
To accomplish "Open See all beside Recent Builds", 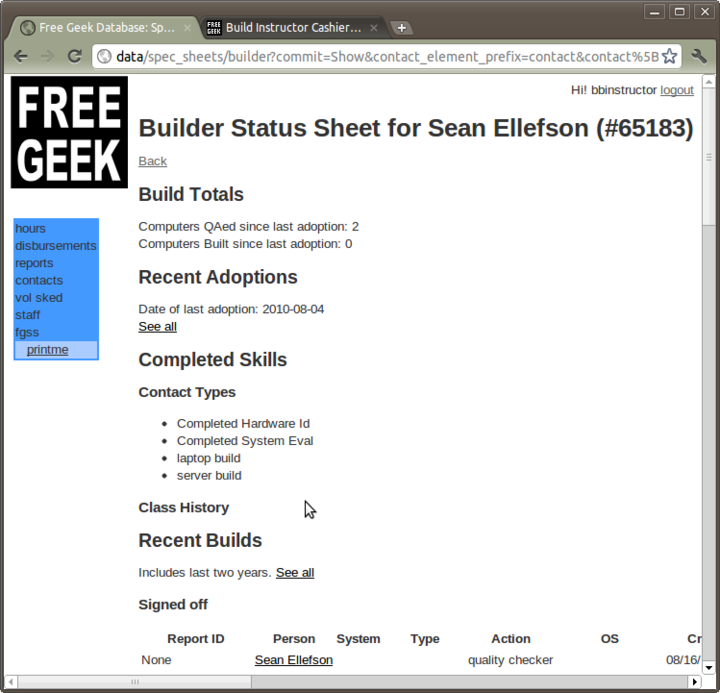I will (x=295, y=573).
